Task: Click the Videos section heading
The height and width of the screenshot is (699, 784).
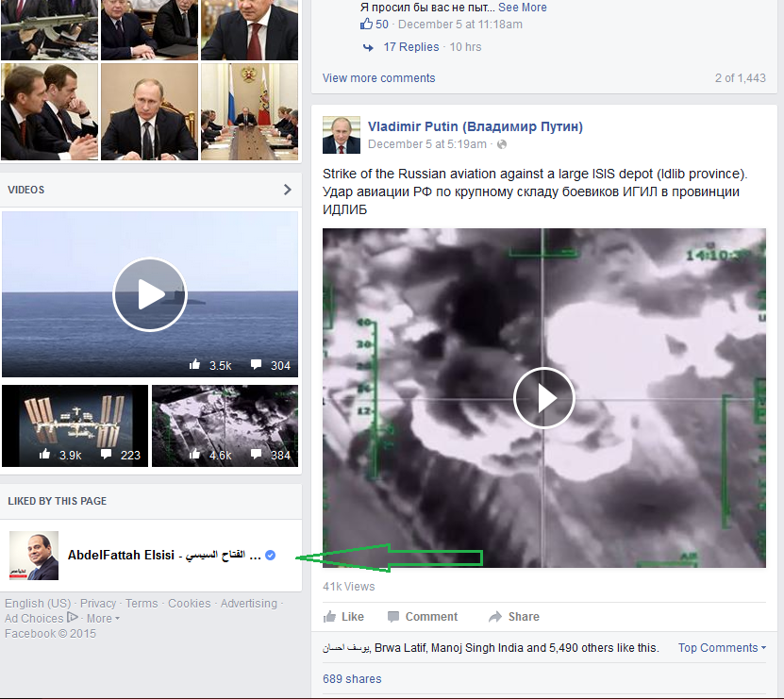Action: (26, 190)
